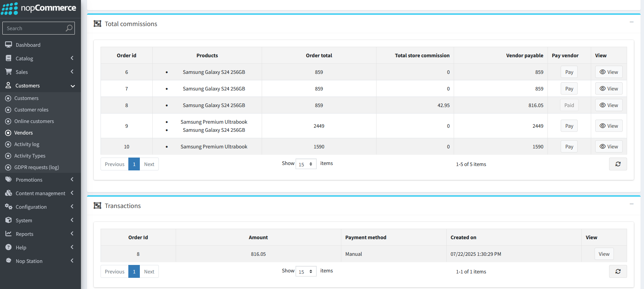Collapse the Customers menu chevron
The height and width of the screenshot is (289, 644).
(x=72, y=86)
